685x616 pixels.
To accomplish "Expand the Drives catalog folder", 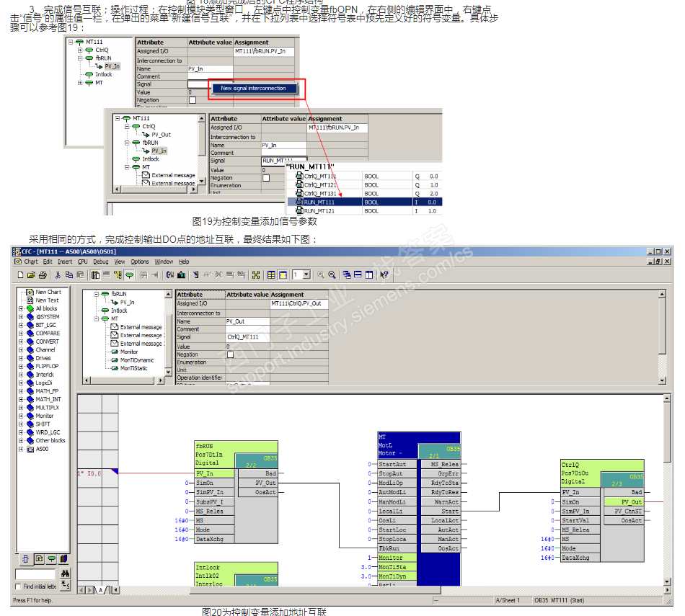I will tap(21, 358).
